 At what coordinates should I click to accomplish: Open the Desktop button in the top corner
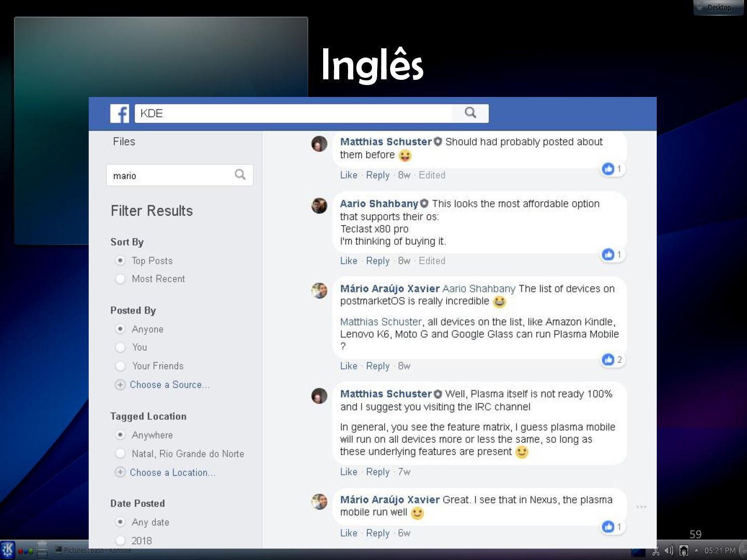point(718,7)
